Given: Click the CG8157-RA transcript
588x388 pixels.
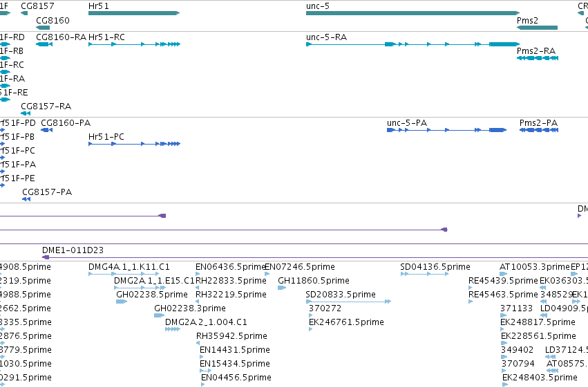Looking at the screenshot, I should coord(26,113).
